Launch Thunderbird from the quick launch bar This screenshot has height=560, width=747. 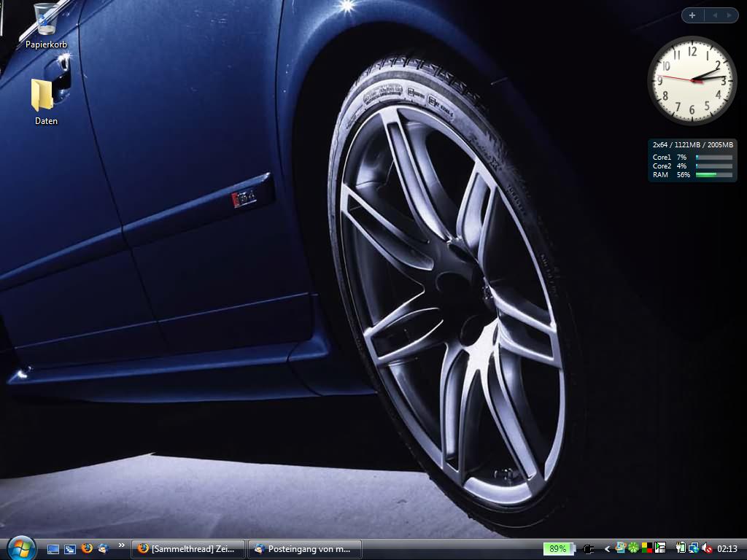point(103,548)
